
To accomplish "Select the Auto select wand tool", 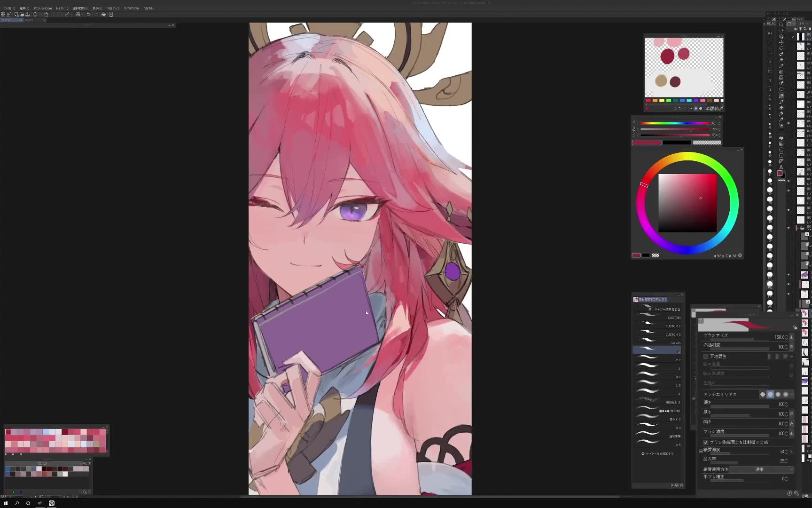I will (x=781, y=60).
